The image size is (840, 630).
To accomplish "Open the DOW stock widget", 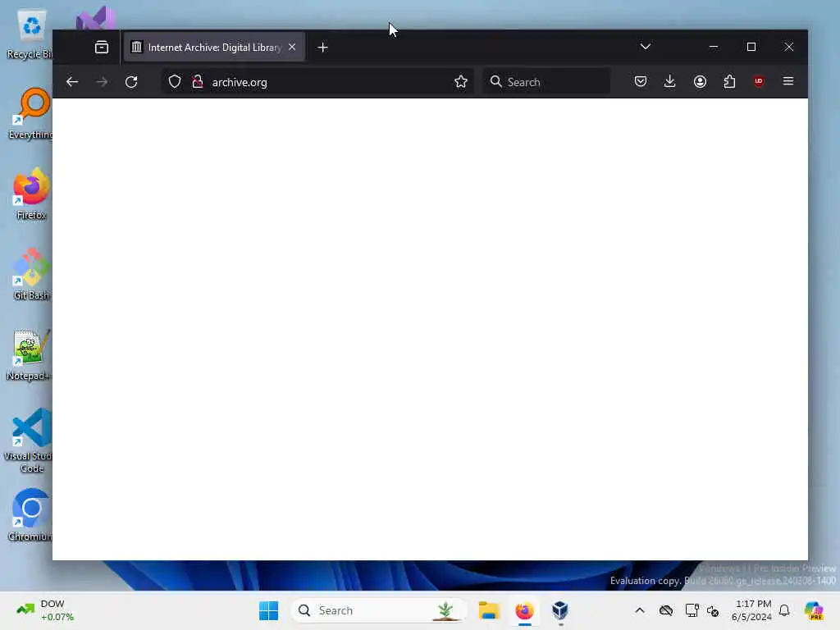I will (46, 610).
